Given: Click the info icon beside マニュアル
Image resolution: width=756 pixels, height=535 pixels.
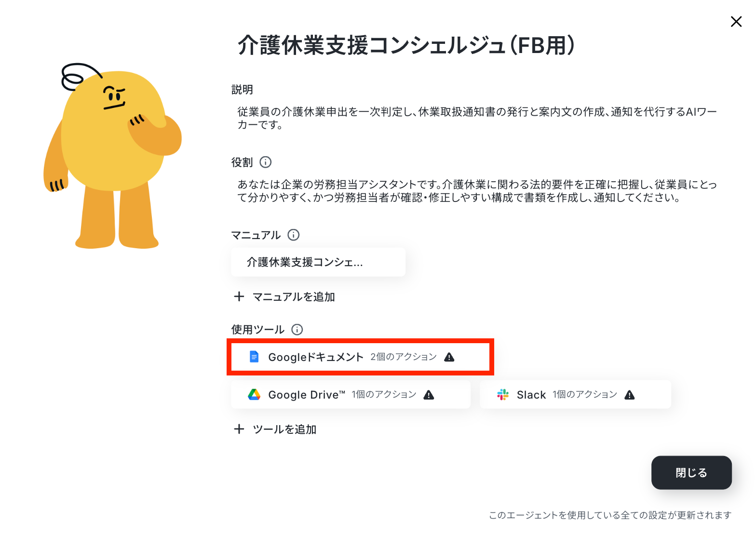Looking at the screenshot, I should 294,235.
